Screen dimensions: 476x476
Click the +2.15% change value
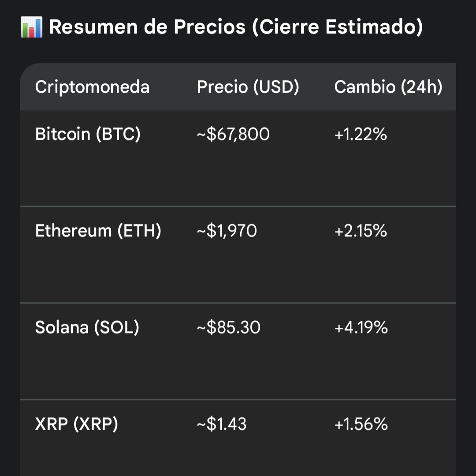click(x=361, y=231)
